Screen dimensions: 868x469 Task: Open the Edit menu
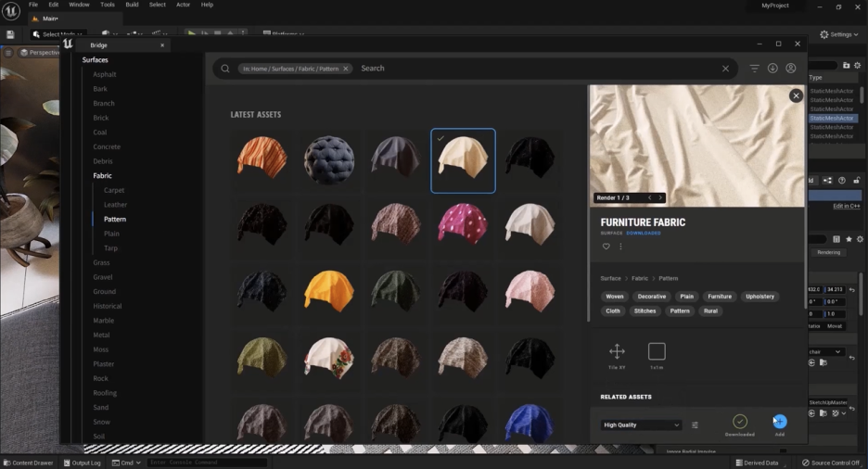(x=53, y=5)
